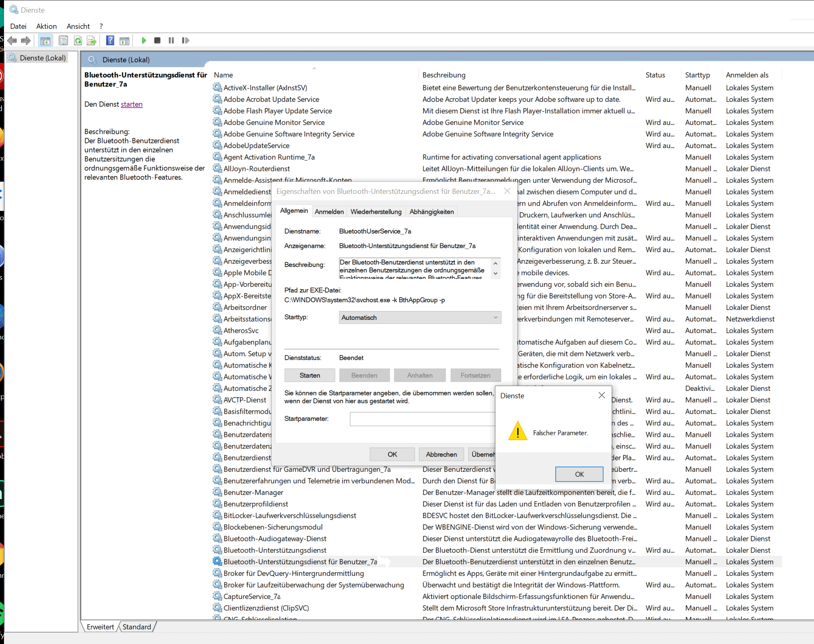The image size is (814, 644).
Task: Click the Pause service toolbar icon
Action: (171, 41)
